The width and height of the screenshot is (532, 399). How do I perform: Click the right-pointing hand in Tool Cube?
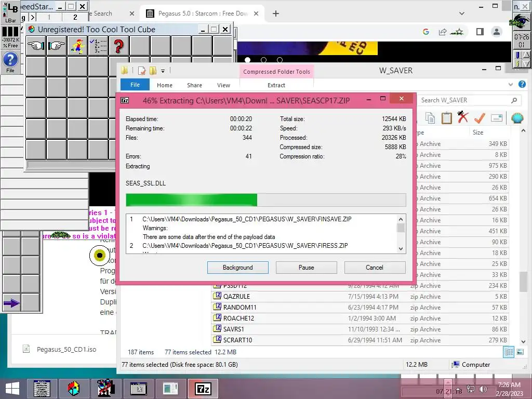pos(57,46)
